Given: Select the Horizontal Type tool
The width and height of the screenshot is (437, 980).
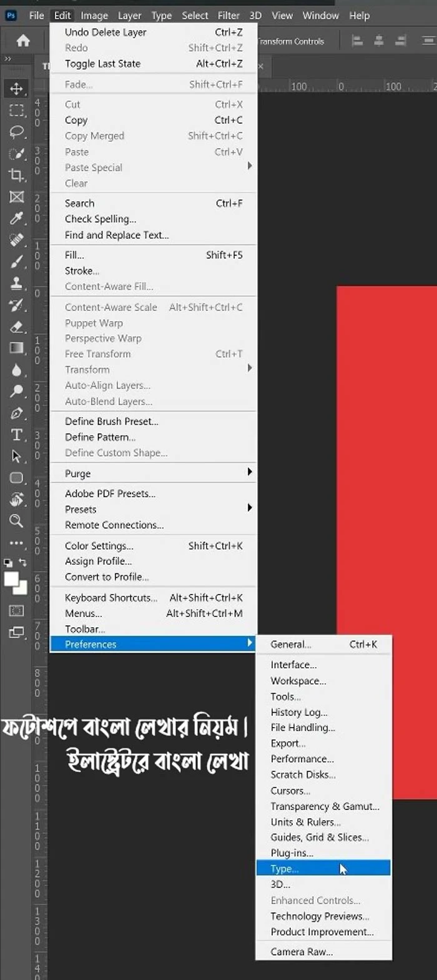Looking at the screenshot, I should click(x=17, y=435).
